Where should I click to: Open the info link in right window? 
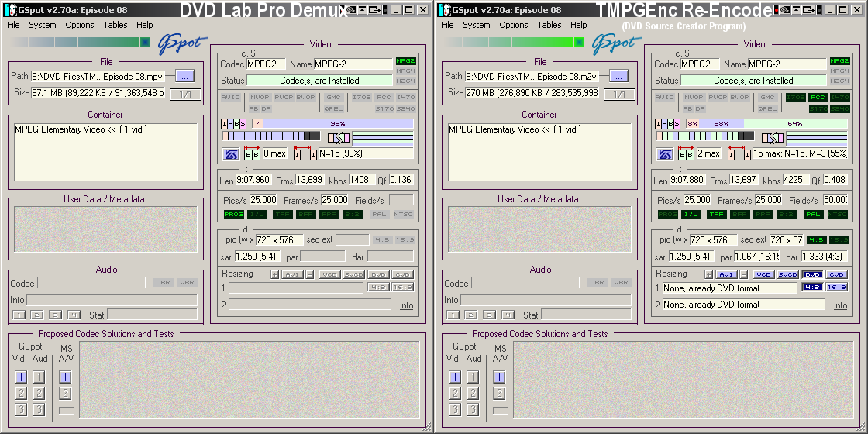pos(840,305)
